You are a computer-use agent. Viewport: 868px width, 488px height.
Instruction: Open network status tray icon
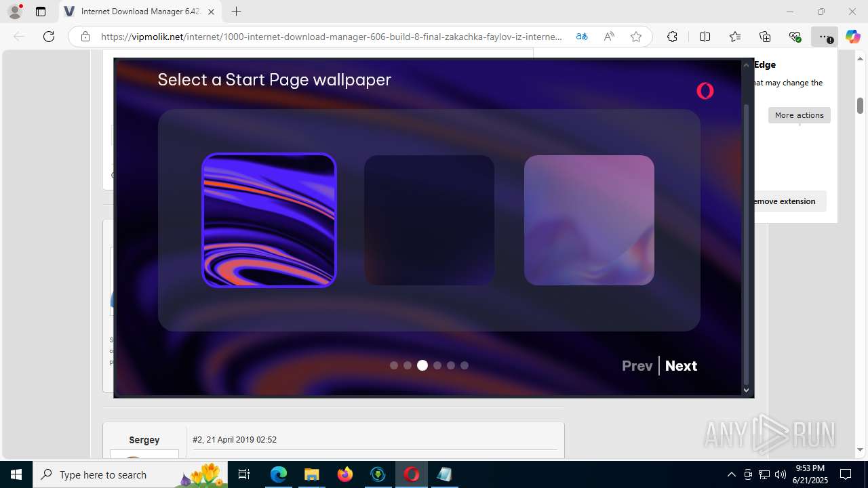coord(764,474)
